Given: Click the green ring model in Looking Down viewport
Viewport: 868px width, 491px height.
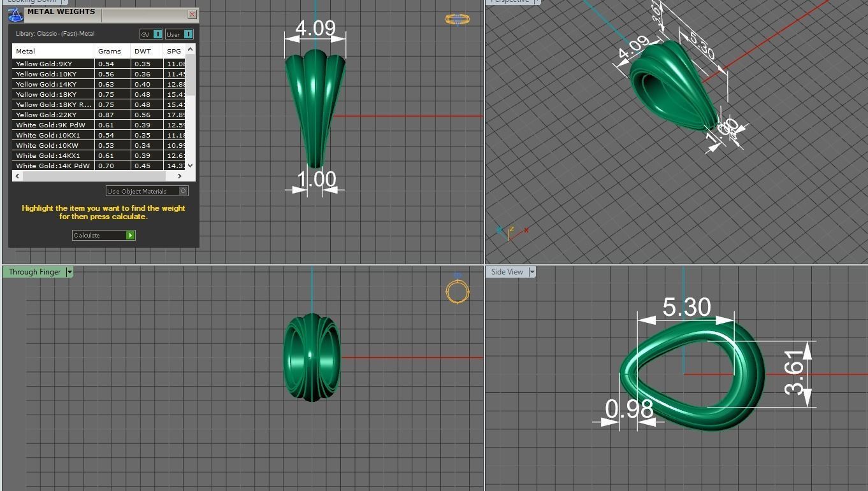Looking at the screenshot, I should click(x=315, y=108).
